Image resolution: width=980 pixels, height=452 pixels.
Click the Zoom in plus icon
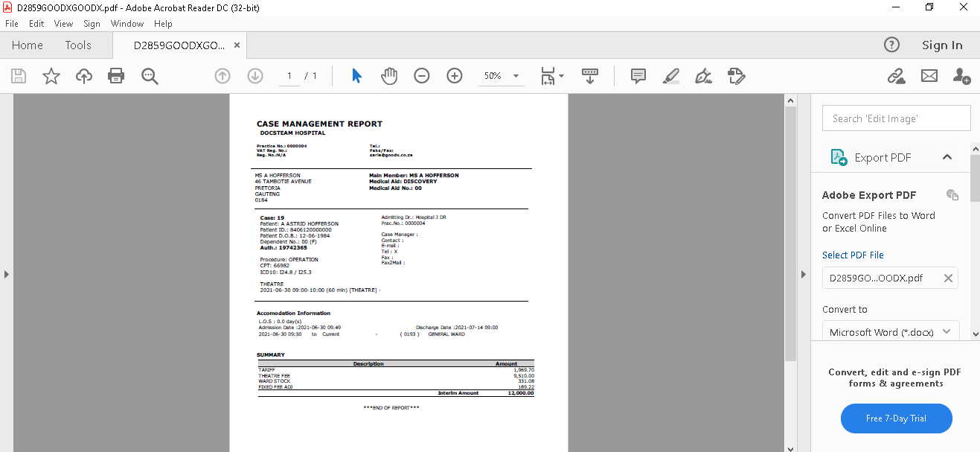(x=455, y=76)
